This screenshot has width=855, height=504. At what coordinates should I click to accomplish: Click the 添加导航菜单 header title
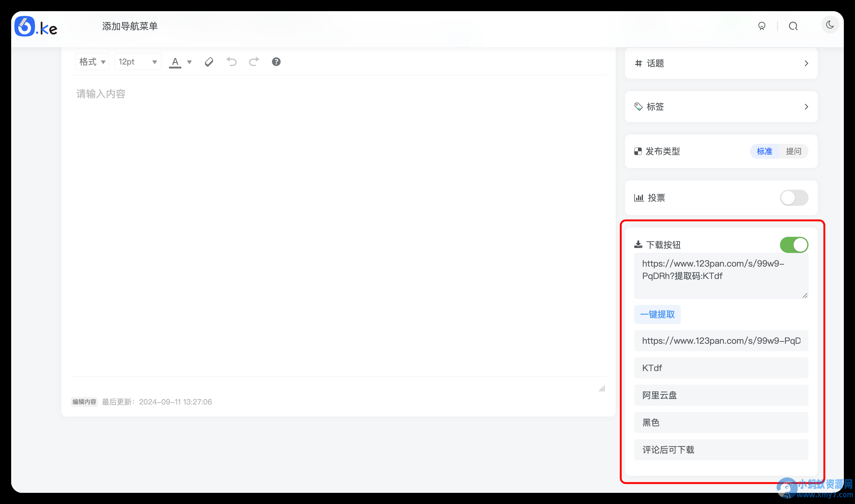click(130, 26)
